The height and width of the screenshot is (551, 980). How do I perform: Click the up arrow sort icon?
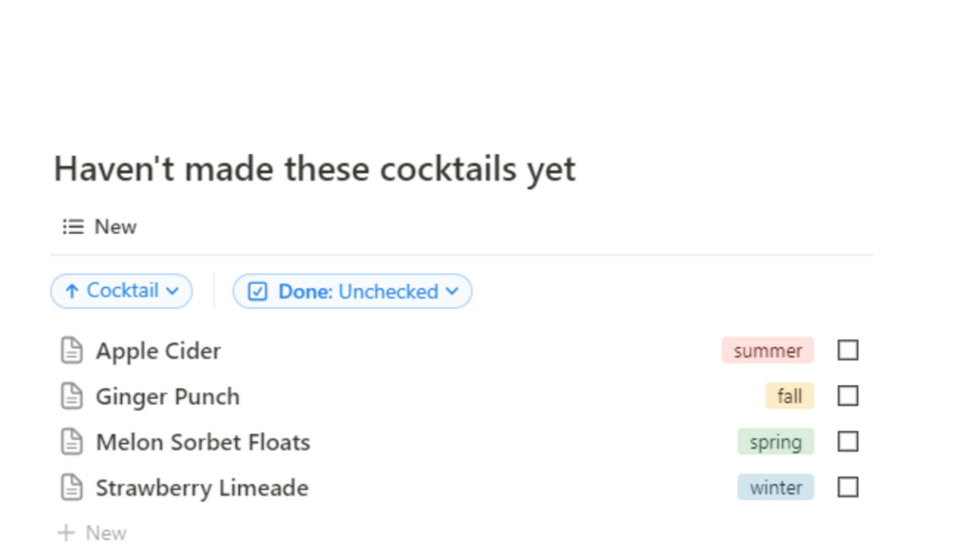click(x=71, y=291)
